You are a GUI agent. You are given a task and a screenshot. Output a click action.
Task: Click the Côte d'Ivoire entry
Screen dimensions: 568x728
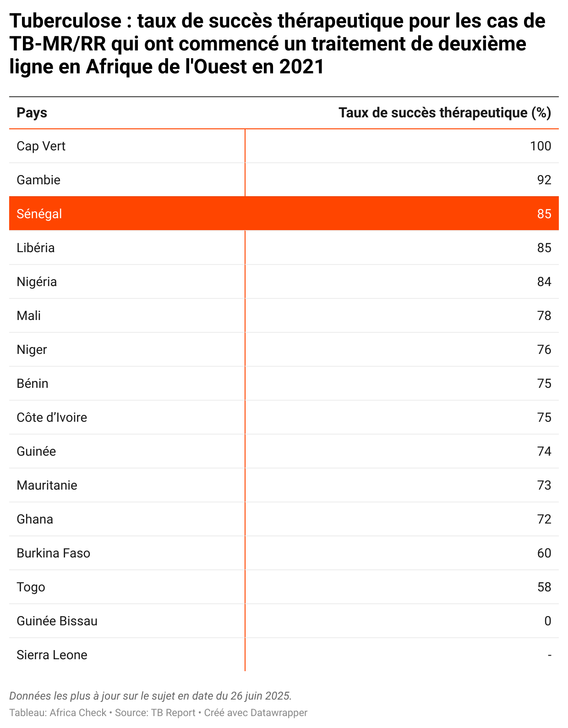(52, 418)
